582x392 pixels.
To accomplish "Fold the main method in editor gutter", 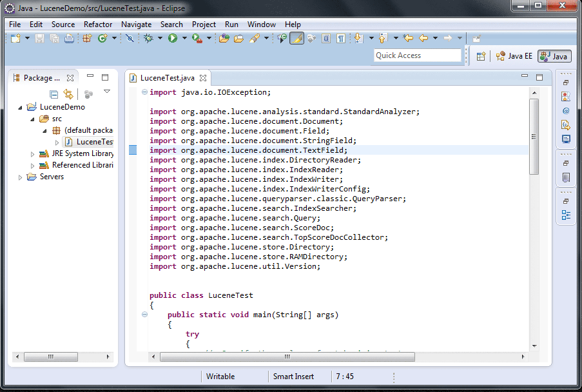I will pos(144,315).
